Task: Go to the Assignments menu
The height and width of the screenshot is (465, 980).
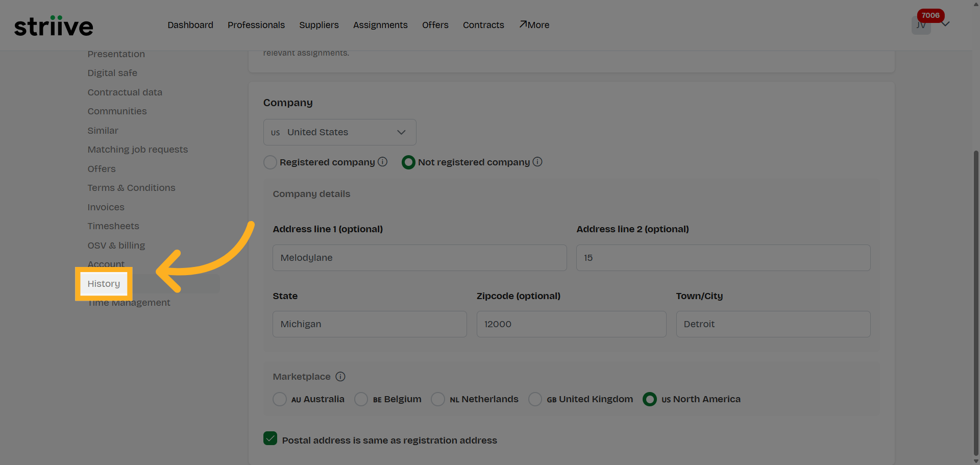Action: pos(380,25)
